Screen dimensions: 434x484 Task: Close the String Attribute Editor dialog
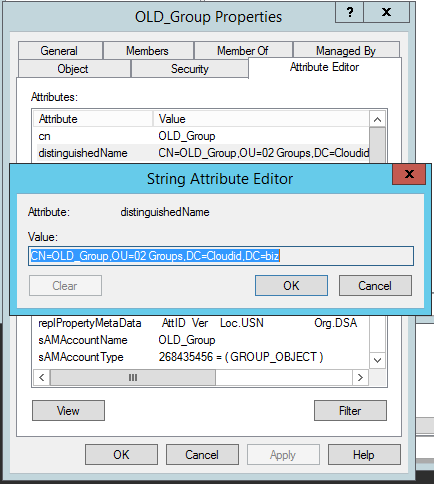point(409,174)
